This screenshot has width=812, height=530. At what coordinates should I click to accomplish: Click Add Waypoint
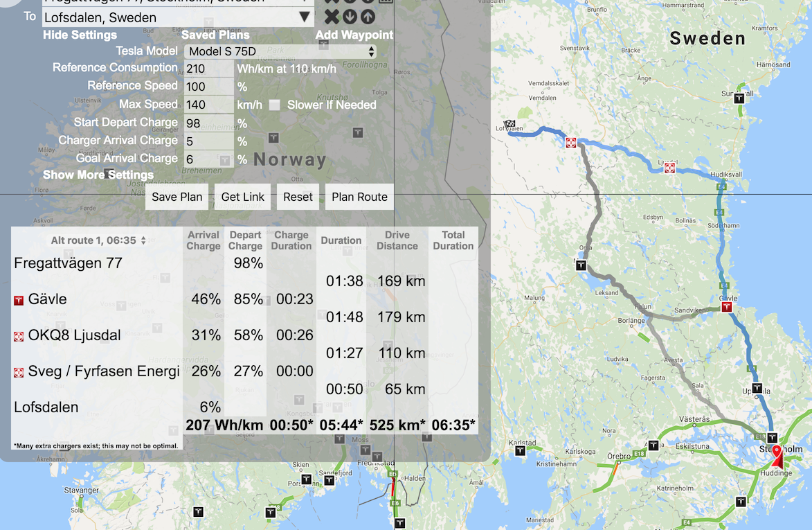click(x=354, y=35)
